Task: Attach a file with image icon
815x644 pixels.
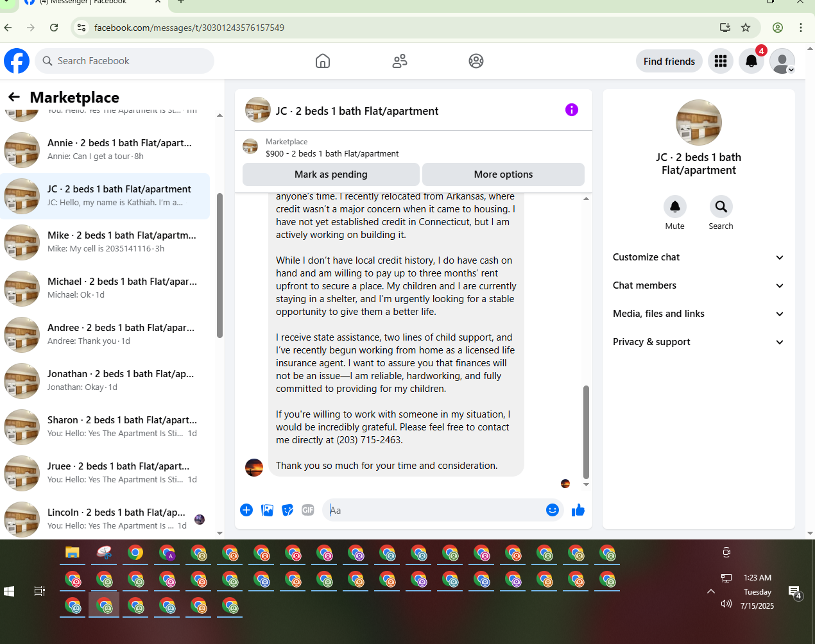Action: click(267, 510)
